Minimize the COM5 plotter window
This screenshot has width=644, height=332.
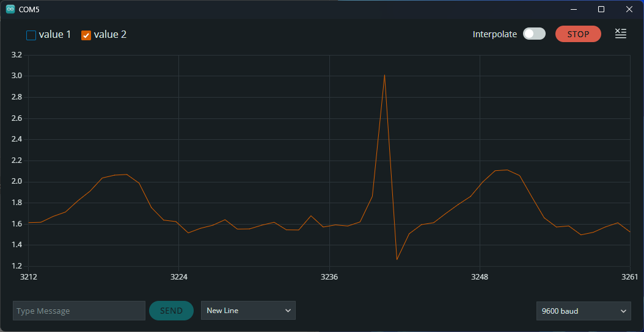573,9
